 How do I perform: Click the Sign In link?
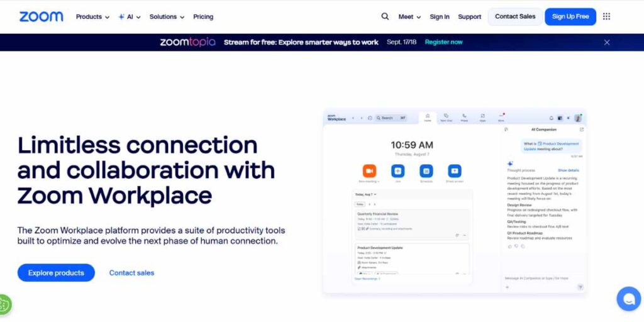pyautogui.click(x=440, y=17)
